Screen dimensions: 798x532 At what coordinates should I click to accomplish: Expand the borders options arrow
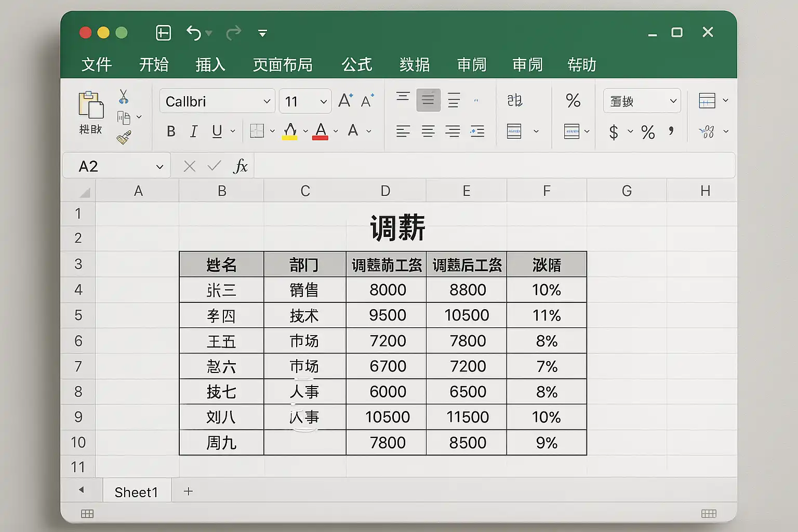[x=272, y=131]
